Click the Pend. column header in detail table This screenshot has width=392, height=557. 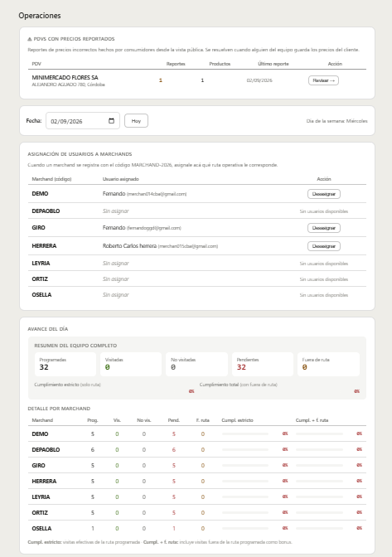(x=174, y=420)
